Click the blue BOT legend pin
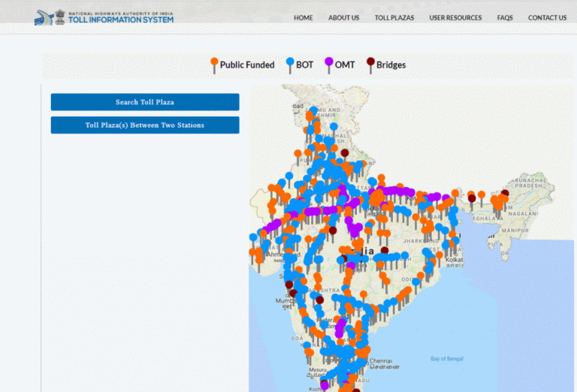The height and width of the screenshot is (392, 577). pyautogui.click(x=290, y=65)
